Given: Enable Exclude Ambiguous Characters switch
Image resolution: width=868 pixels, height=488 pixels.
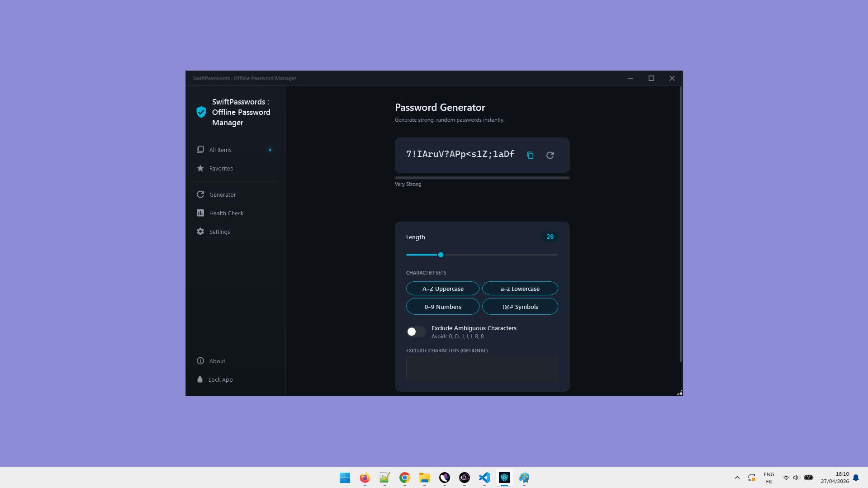Looking at the screenshot, I should tap(416, 332).
